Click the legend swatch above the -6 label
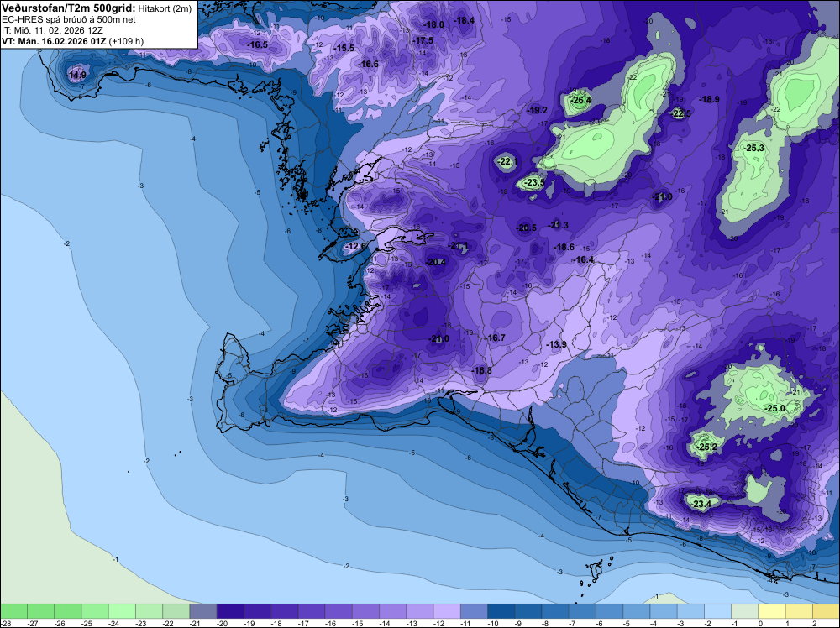This screenshot has height=628, width=840. pos(610,611)
